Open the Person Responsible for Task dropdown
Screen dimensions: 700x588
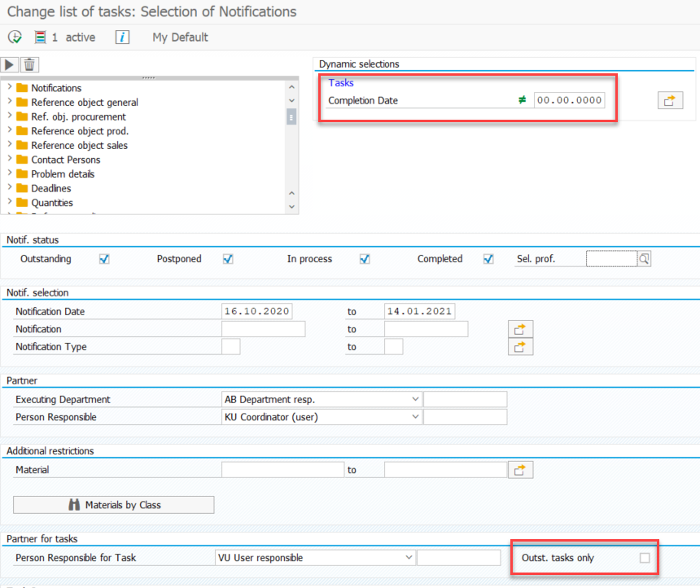point(409,558)
